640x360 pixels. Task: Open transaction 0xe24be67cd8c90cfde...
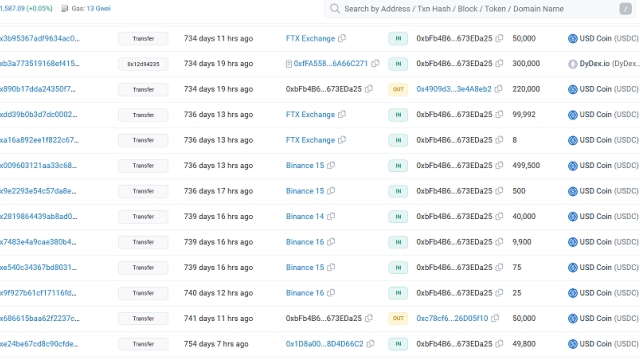[39, 344]
